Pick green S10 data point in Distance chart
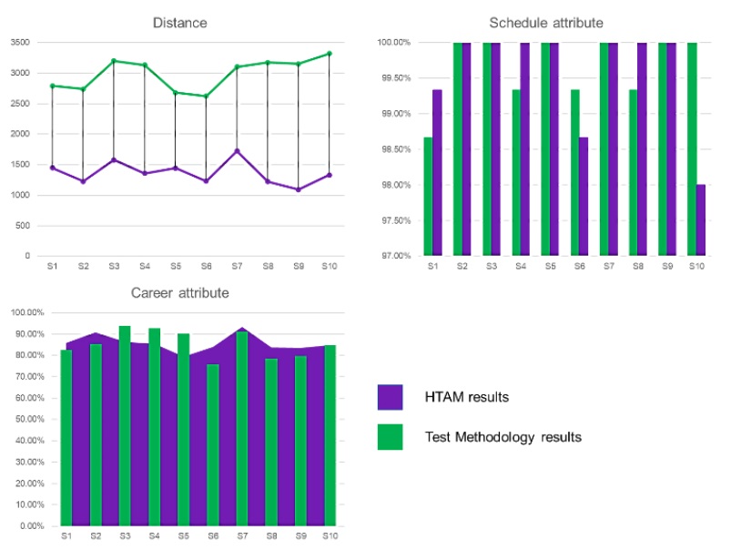 [330, 54]
